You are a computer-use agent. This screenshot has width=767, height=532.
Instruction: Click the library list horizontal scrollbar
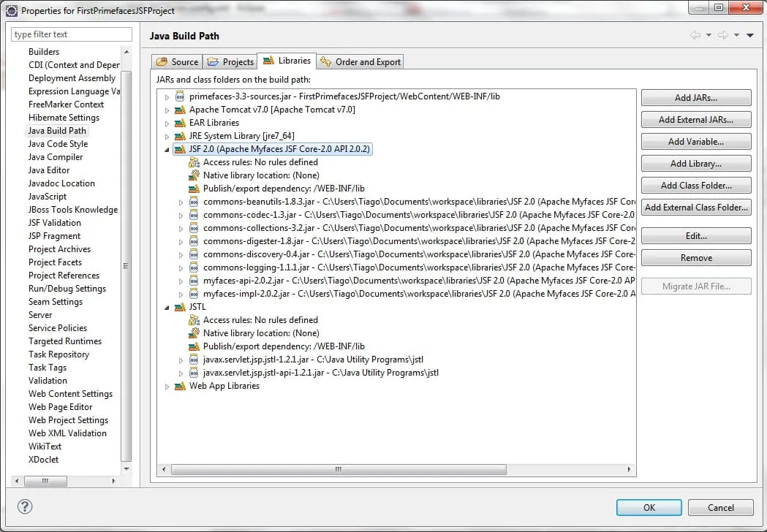click(x=395, y=470)
